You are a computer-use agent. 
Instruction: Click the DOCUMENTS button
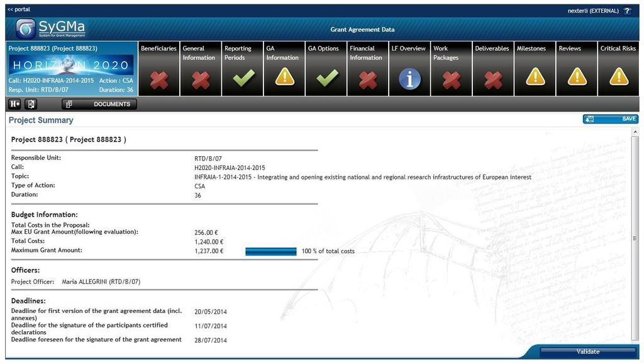(99, 104)
